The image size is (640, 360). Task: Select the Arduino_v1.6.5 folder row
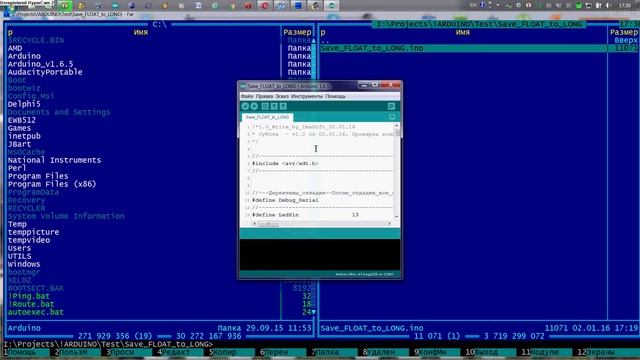(40, 64)
